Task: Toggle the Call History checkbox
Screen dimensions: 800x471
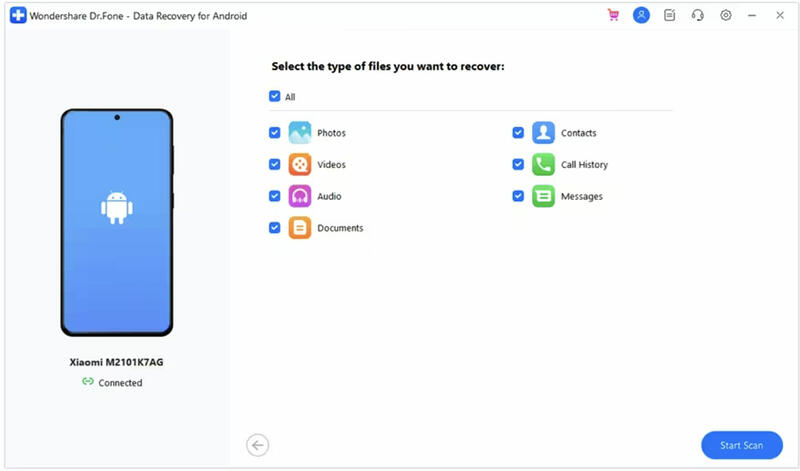Action: tap(518, 164)
